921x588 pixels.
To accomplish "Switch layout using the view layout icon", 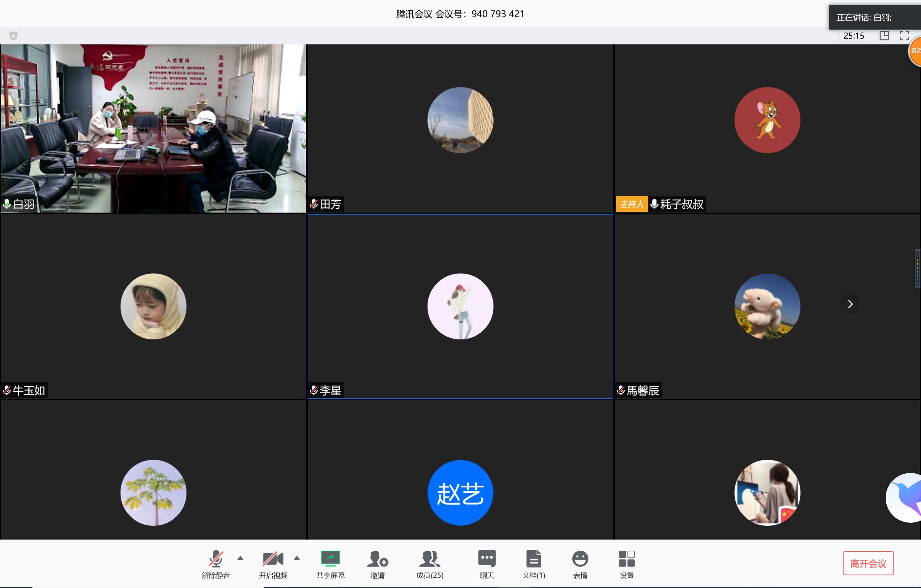I will tap(884, 36).
